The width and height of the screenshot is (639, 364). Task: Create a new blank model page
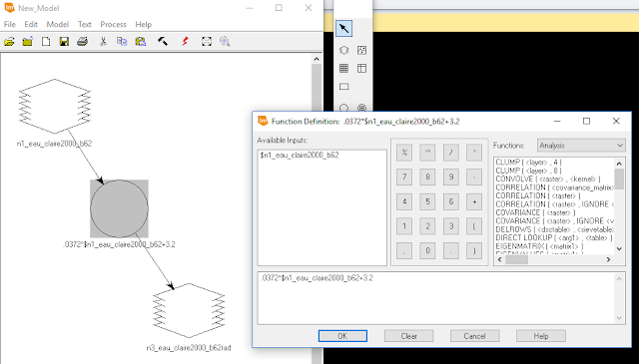(x=46, y=42)
